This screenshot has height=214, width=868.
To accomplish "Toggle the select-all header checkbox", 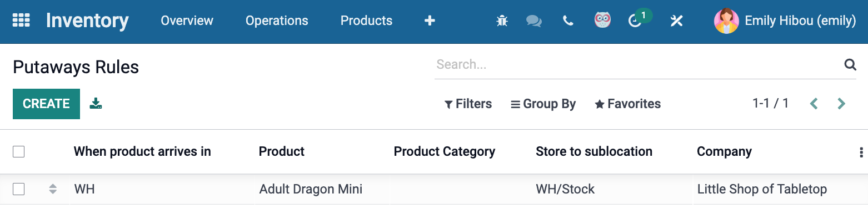I will [19, 151].
